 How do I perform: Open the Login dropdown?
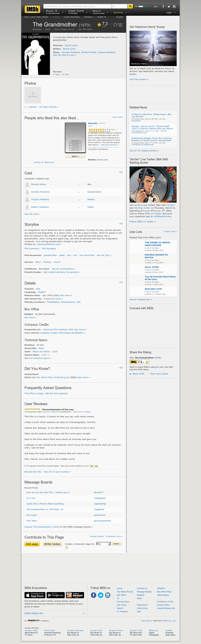pyautogui.click(x=171, y=12)
